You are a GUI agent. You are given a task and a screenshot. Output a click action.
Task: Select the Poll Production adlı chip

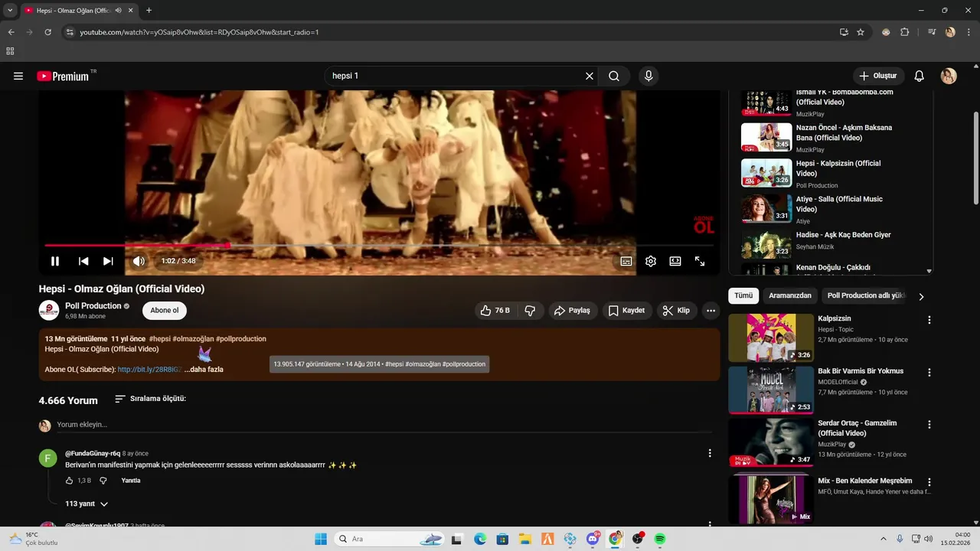(865, 295)
